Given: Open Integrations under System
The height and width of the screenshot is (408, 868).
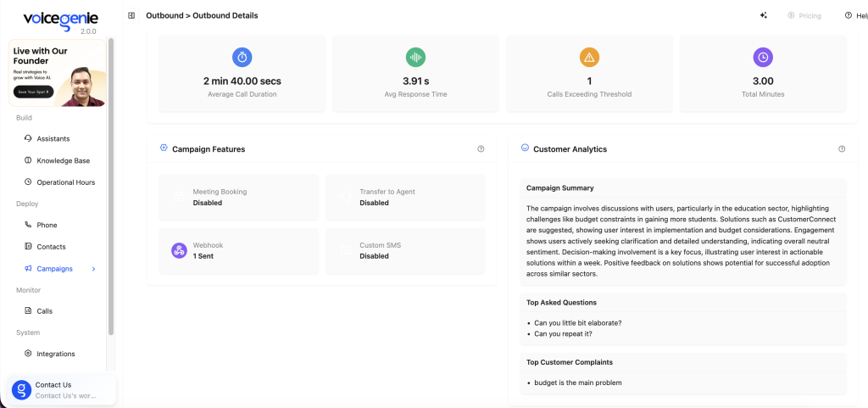Looking at the screenshot, I should pos(55,354).
